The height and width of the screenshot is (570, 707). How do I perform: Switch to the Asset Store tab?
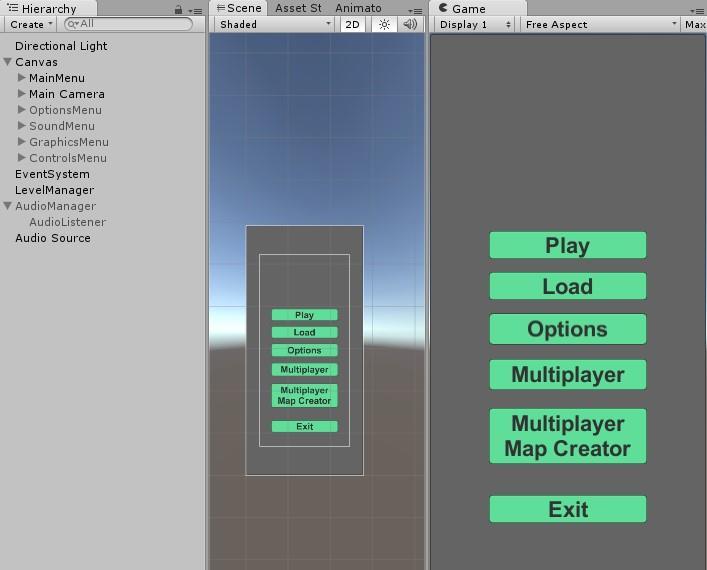pos(298,8)
